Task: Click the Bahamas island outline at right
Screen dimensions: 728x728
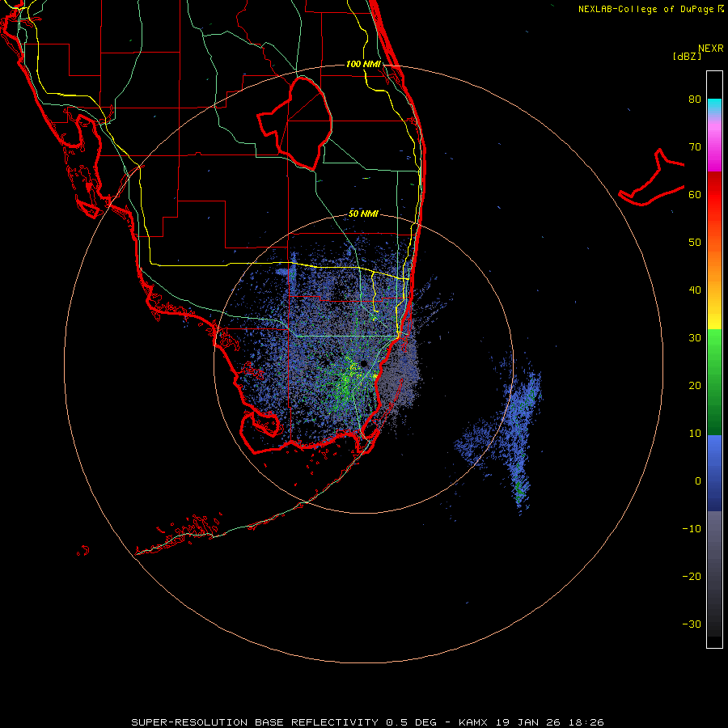Action: [651, 177]
